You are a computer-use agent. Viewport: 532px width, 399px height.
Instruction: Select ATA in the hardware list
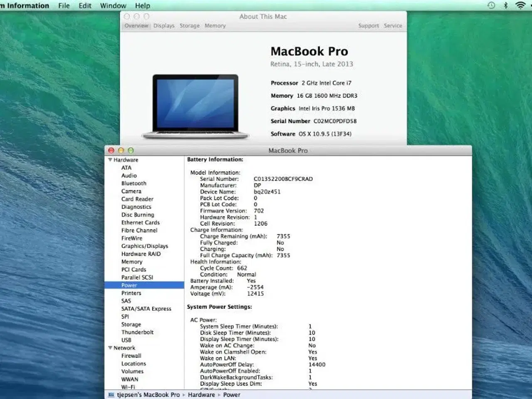pos(126,167)
